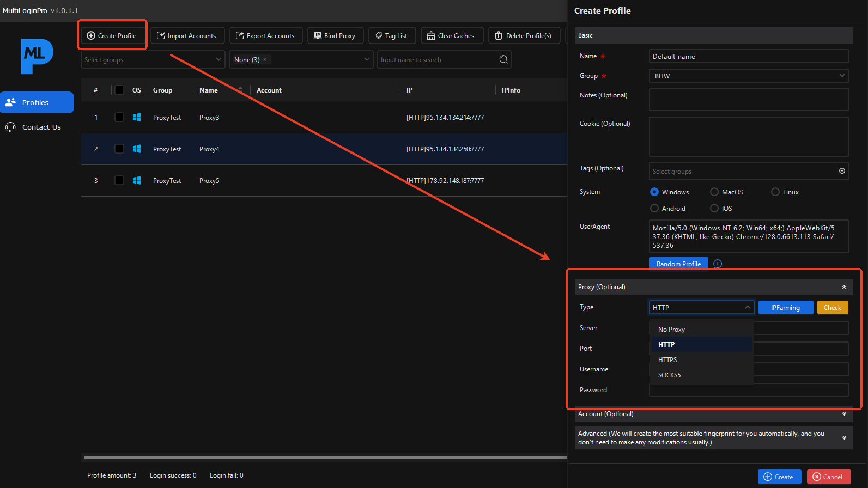
Task: Expand the Account (Optional) section
Action: (844, 414)
